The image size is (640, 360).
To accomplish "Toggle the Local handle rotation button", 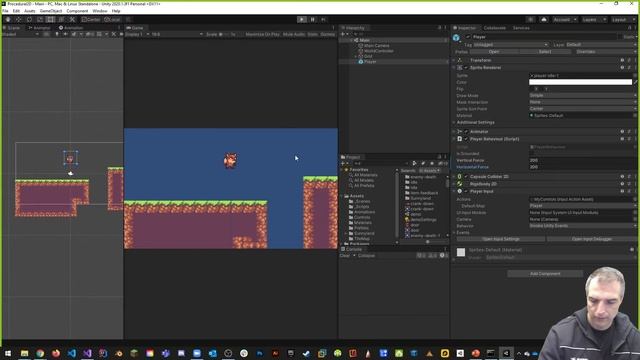I will tap(112, 19).
